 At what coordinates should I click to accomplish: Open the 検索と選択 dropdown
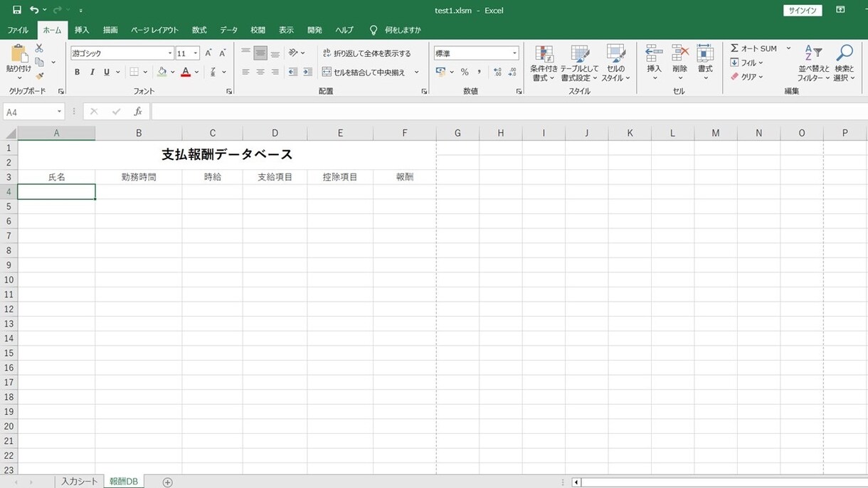[845, 63]
